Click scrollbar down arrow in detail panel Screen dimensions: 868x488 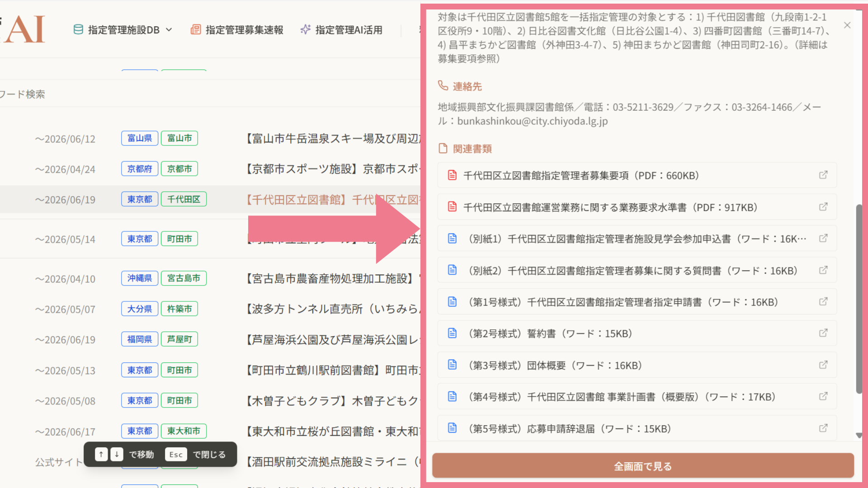tap(859, 436)
